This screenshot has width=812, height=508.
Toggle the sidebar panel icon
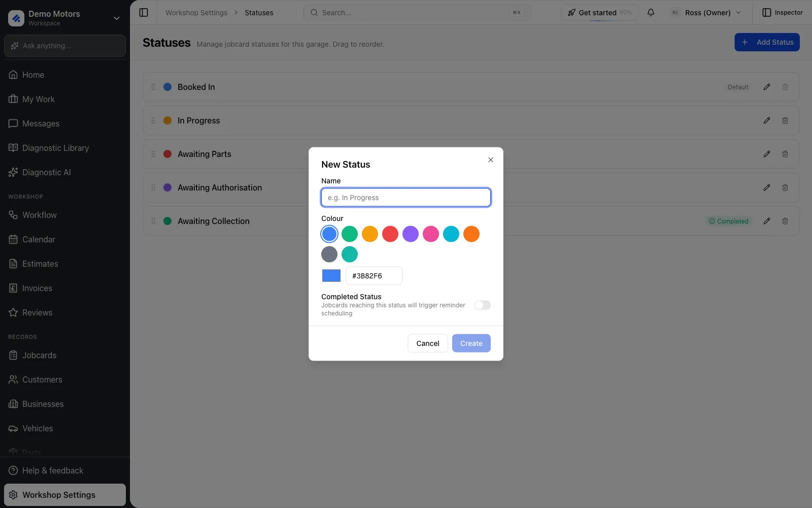pos(144,13)
